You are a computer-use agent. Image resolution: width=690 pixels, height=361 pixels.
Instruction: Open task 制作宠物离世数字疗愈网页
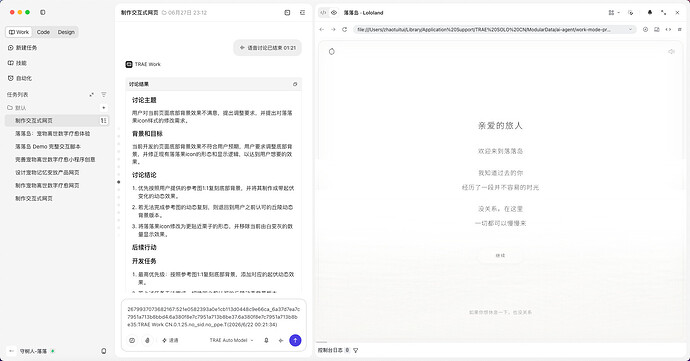[47, 185]
